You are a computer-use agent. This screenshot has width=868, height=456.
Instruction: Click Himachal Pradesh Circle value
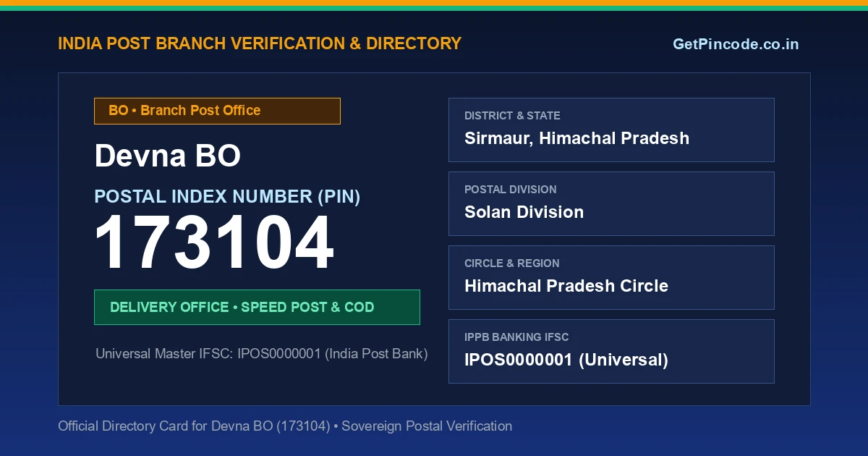click(566, 286)
